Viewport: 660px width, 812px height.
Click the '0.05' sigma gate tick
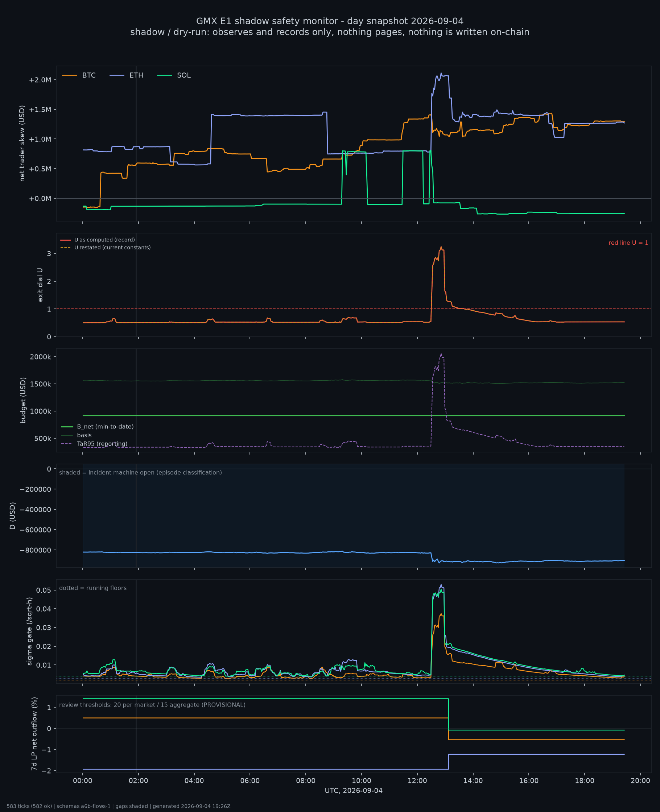[44, 590]
